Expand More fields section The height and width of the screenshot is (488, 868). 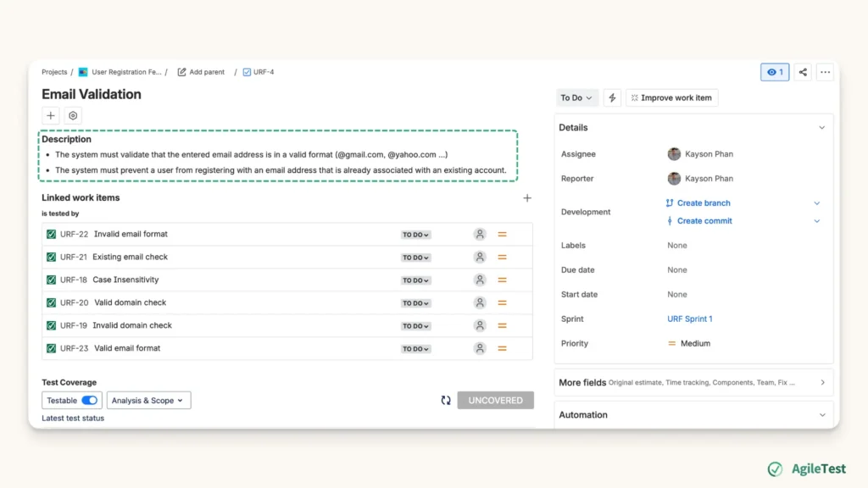[x=693, y=382]
